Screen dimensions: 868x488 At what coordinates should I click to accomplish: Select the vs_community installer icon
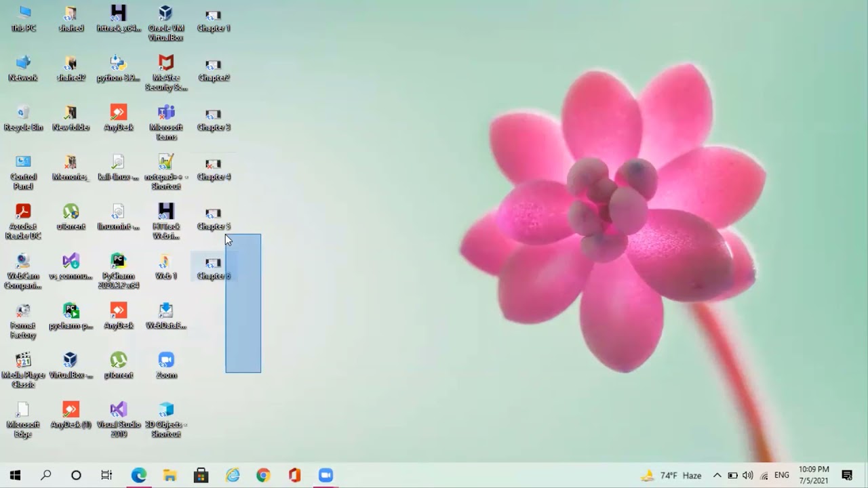(x=71, y=266)
